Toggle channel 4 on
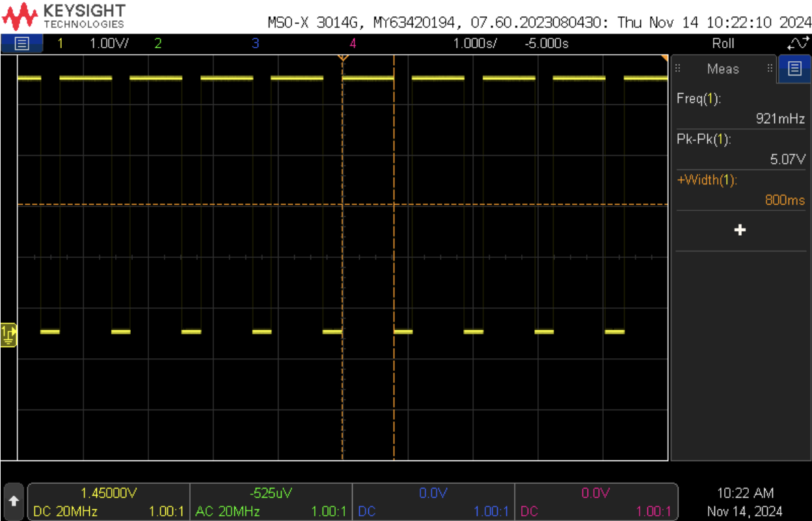The width and height of the screenshot is (812, 521). (353, 44)
